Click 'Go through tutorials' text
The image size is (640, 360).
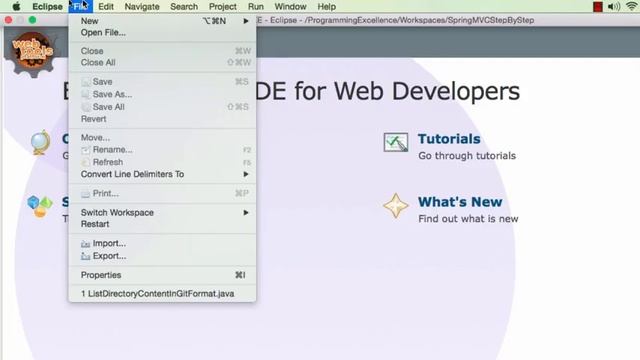467,156
